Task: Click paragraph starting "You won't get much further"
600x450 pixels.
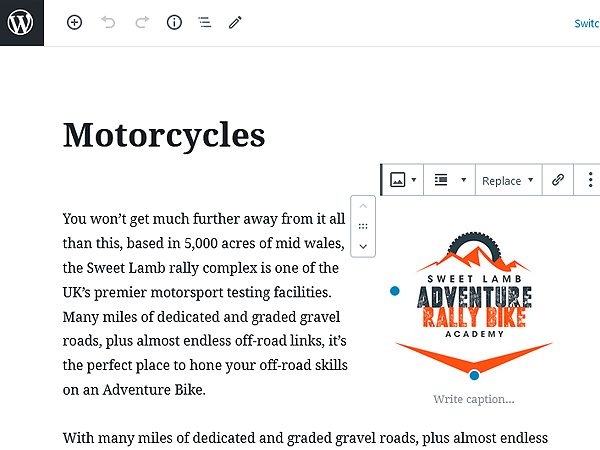Action: click(205, 304)
